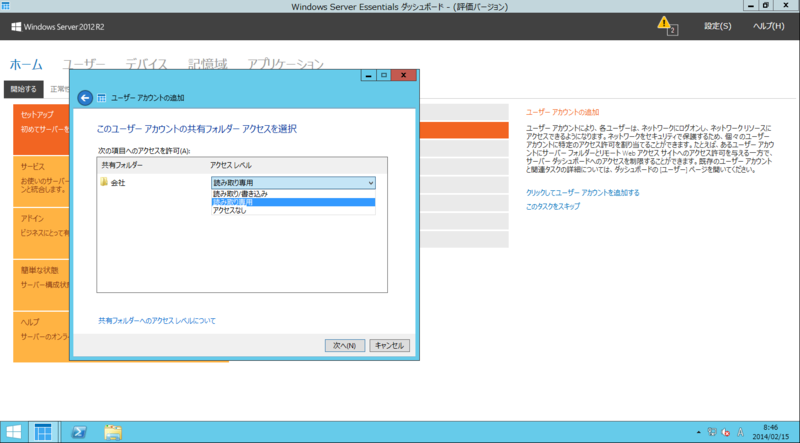Click the キャンセル button
Screen dimensions: 800x443
coord(389,346)
